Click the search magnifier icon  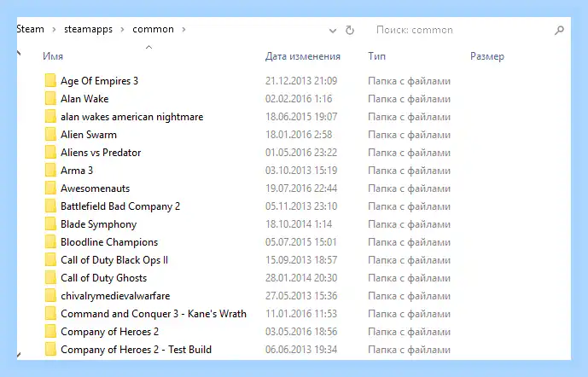(x=559, y=30)
